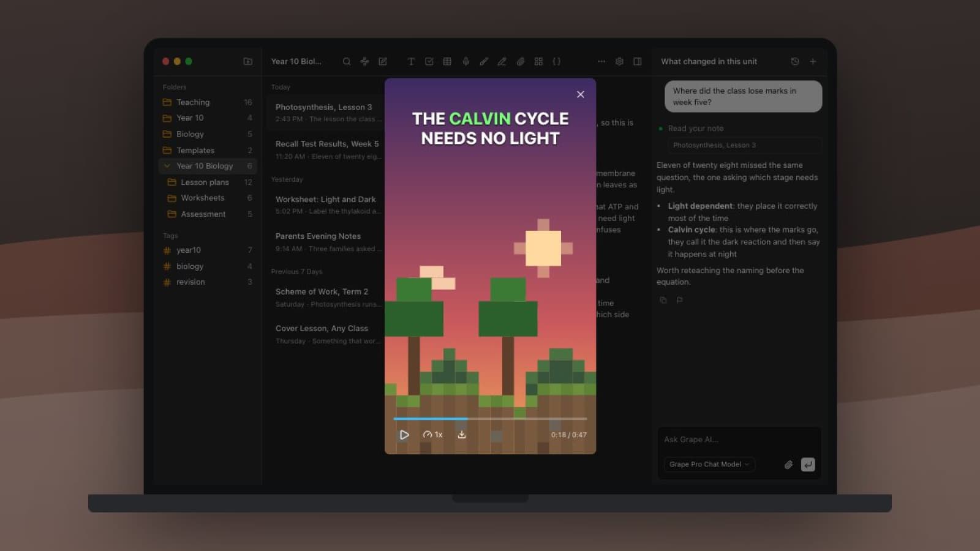This screenshot has width=980, height=551.
Task: Collapse the Year 10 Biology folder
Action: click(167, 166)
